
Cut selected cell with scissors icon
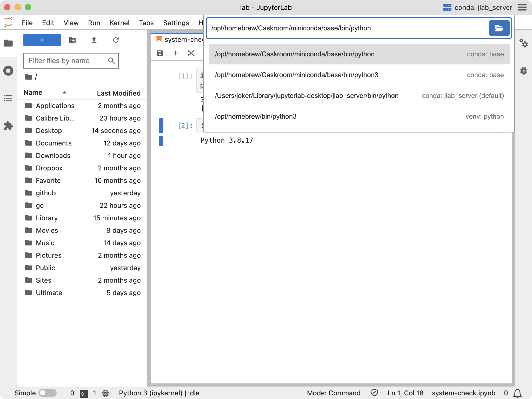pyautogui.click(x=191, y=53)
